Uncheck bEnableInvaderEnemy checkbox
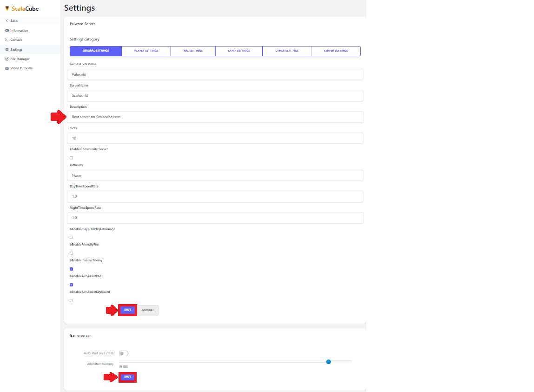 (x=71, y=269)
